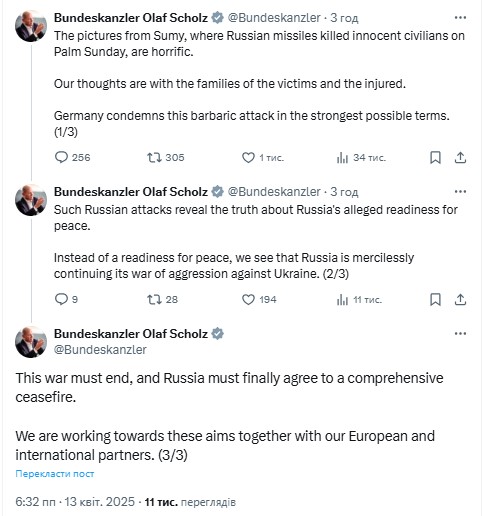The width and height of the screenshot is (484, 516).
Task: Share the first tweet via upload icon
Action: [x=460, y=157]
